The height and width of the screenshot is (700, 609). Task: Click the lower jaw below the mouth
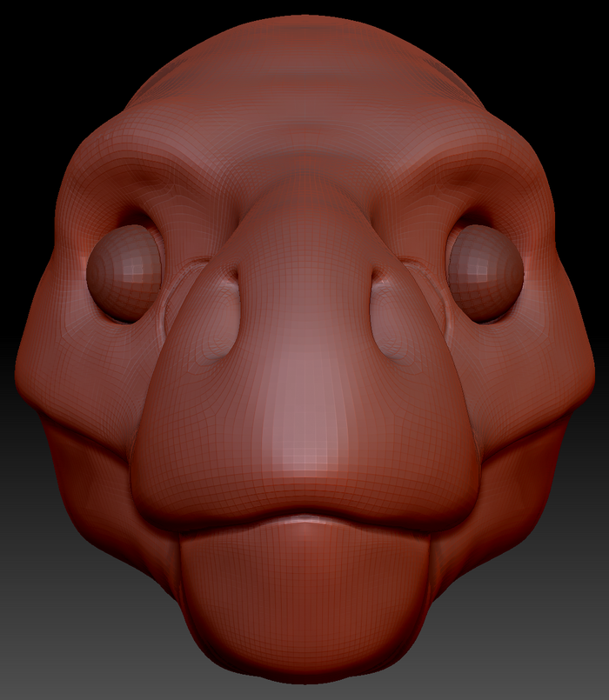(304, 598)
